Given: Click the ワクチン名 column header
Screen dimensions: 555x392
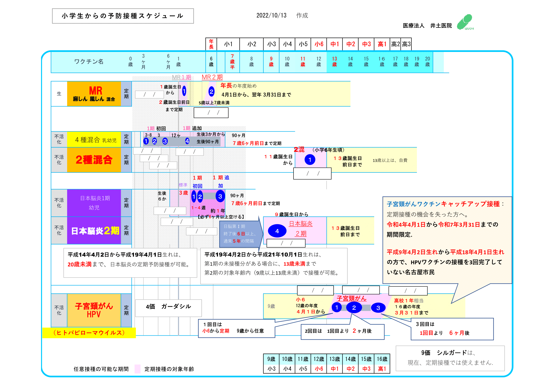Looking at the screenshot, I should tap(89, 62).
